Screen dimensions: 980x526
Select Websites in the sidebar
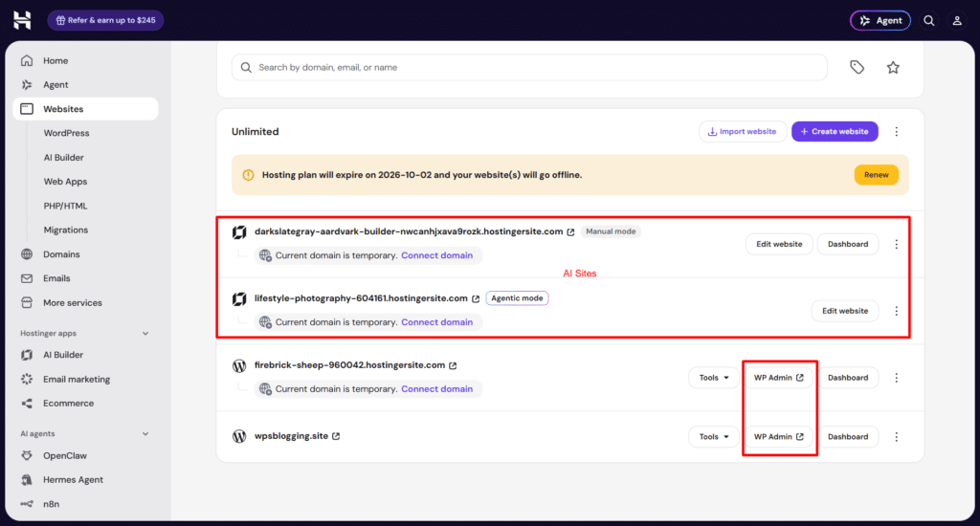point(85,109)
